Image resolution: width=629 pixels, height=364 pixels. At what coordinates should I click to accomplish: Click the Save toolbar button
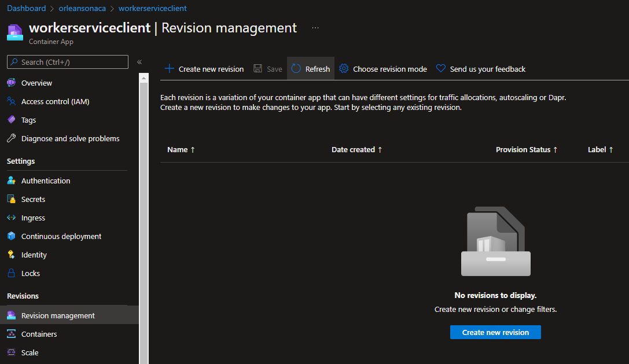pos(267,69)
